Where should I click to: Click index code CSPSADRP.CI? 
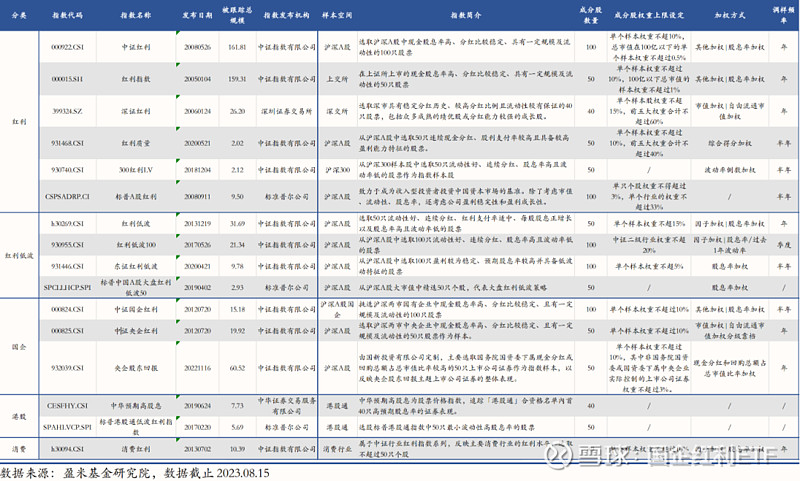67,196
